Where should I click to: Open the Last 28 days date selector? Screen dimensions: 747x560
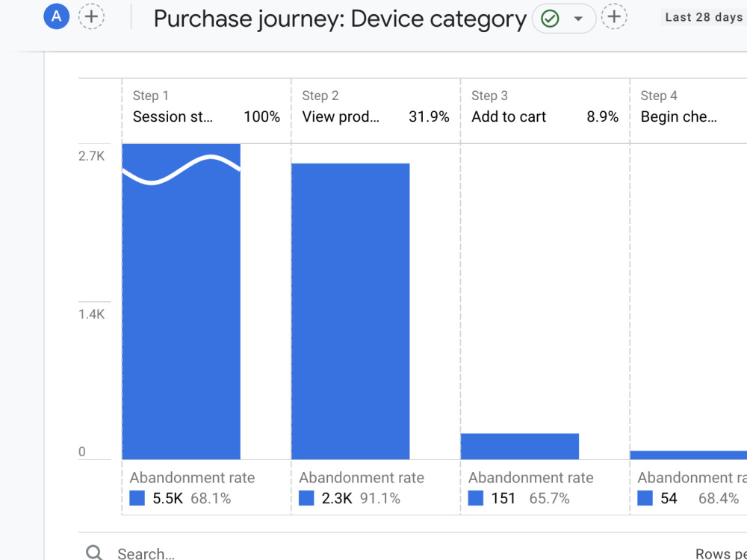[x=704, y=17]
